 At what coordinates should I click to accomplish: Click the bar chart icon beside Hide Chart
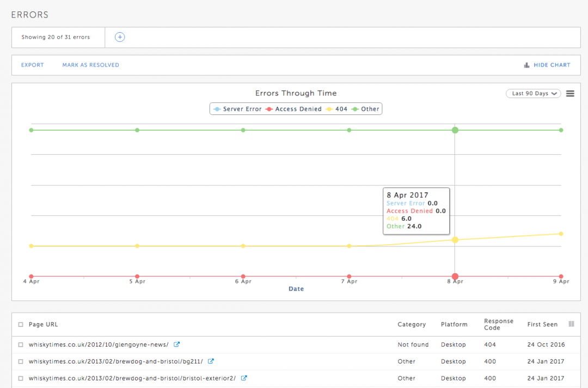point(526,65)
